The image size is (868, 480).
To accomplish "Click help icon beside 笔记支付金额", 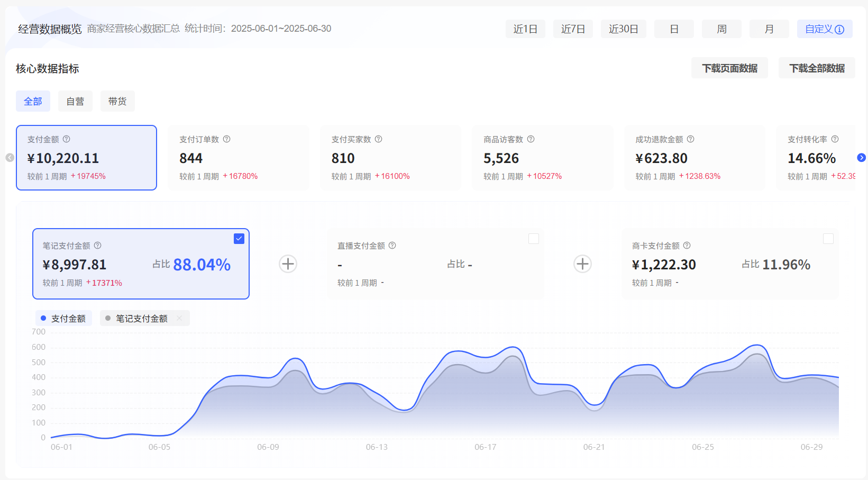I will pos(98,246).
